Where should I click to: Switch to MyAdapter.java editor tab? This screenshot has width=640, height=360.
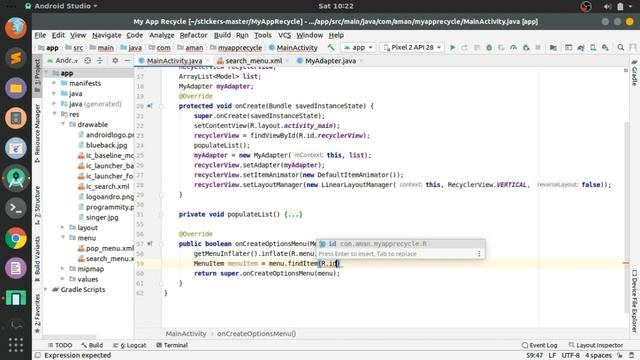click(x=330, y=61)
